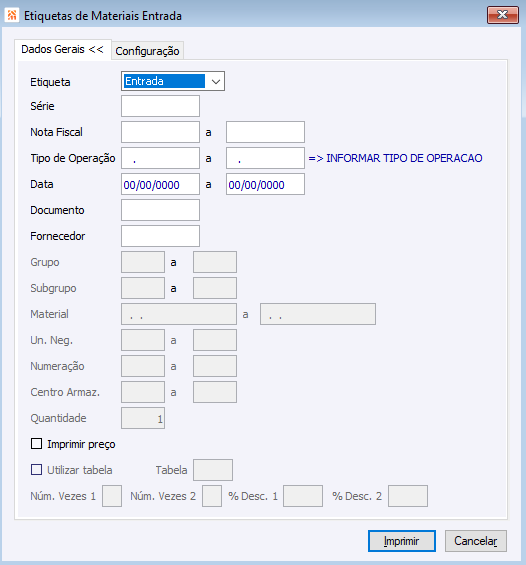Click the Quantidade field showing 1

coord(143,418)
